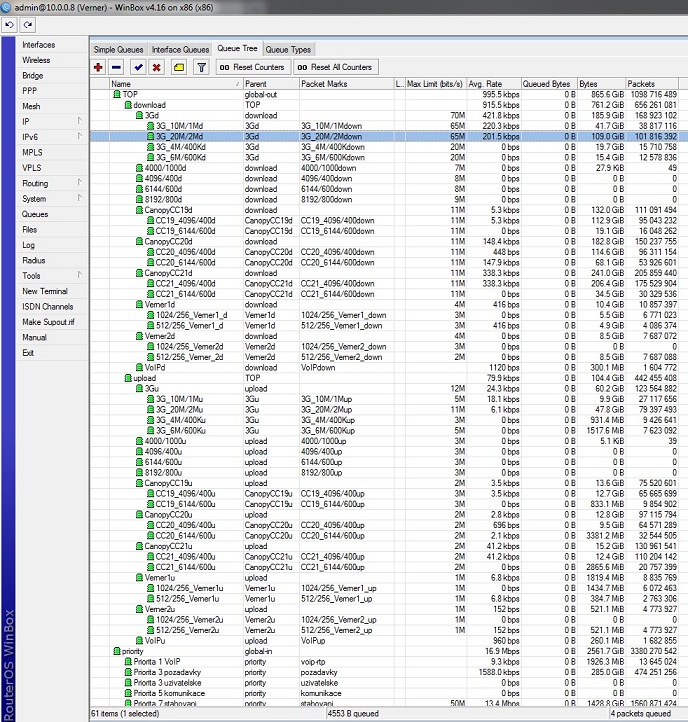Screen dimensions: 688x722
Task: Click Reset All Counters button
Action: (336, 67)
